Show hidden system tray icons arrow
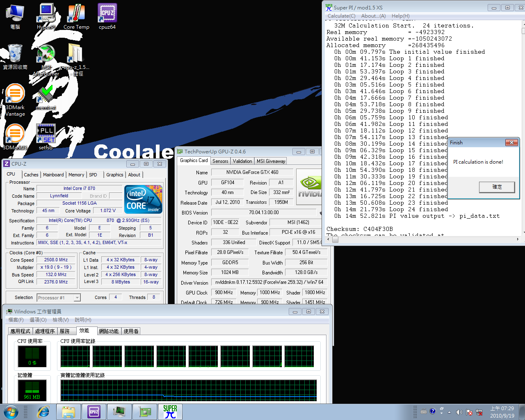 [x=449, y=412]
